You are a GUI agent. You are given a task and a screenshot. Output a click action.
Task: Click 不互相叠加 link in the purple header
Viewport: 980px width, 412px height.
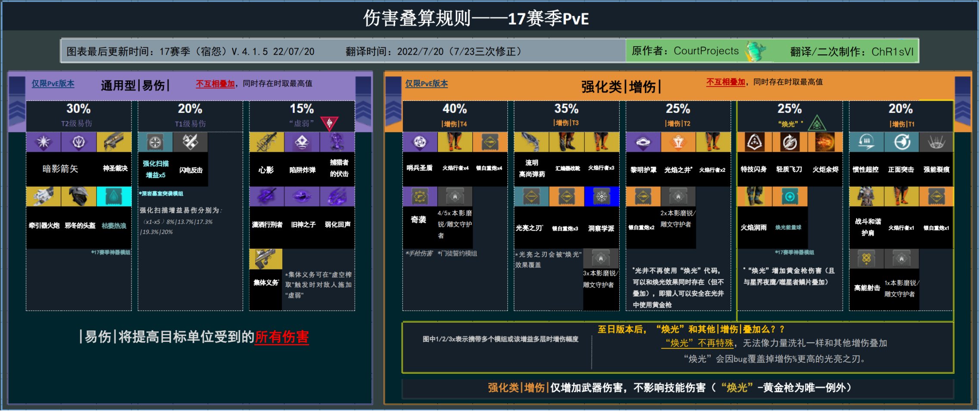(x=215, y=84)
